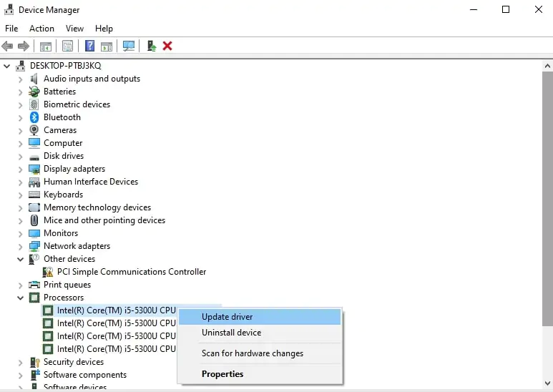The height and width of the screenshot is (392, 553).
Task: Open the File menu
Action: coord(11,29)
